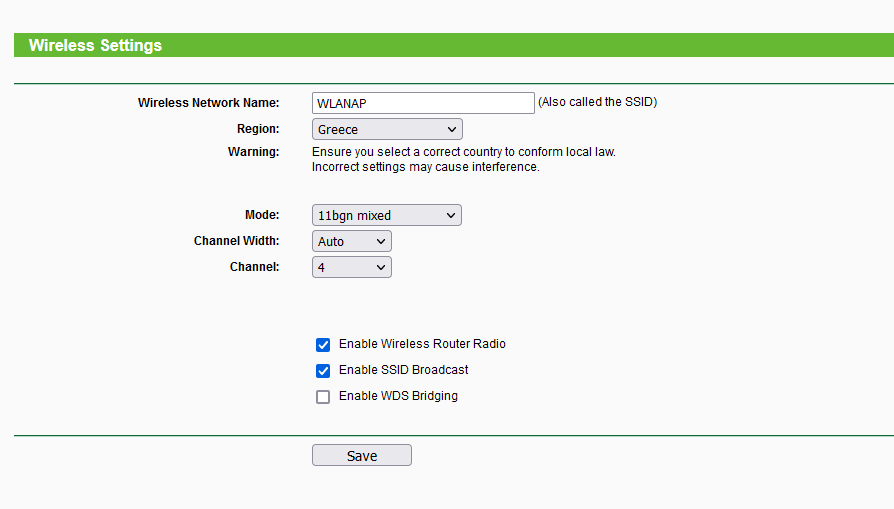Image resolution: width=894 pixels, height=509 pixels.
Task: Disable the Enable SSID Broadcast checkbox
Action: tap(323, 371)
